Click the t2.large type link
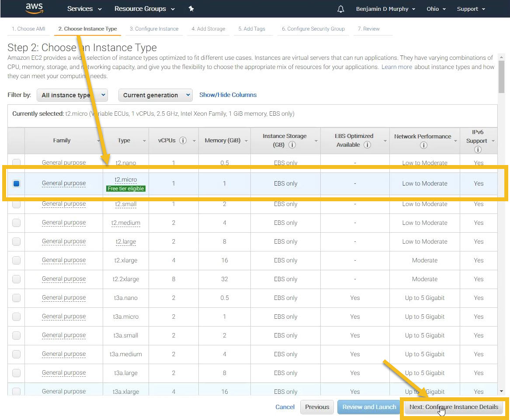510x420 pixels. coord(125,242)
